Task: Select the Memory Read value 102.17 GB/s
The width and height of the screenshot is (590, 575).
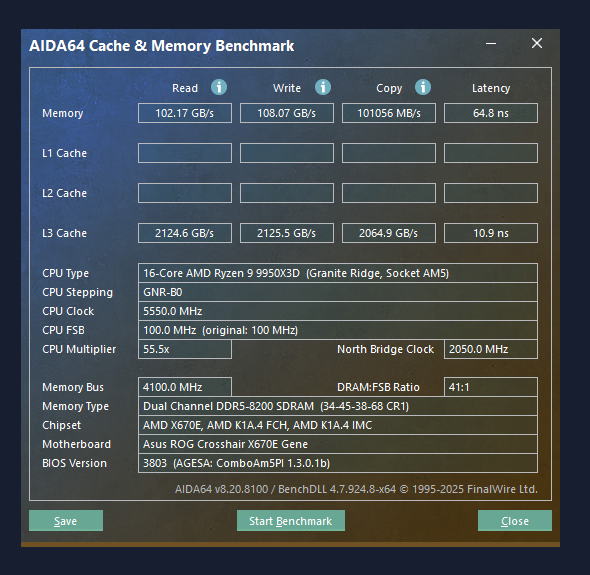Action: pyautogui.click(x=185, y=113)
